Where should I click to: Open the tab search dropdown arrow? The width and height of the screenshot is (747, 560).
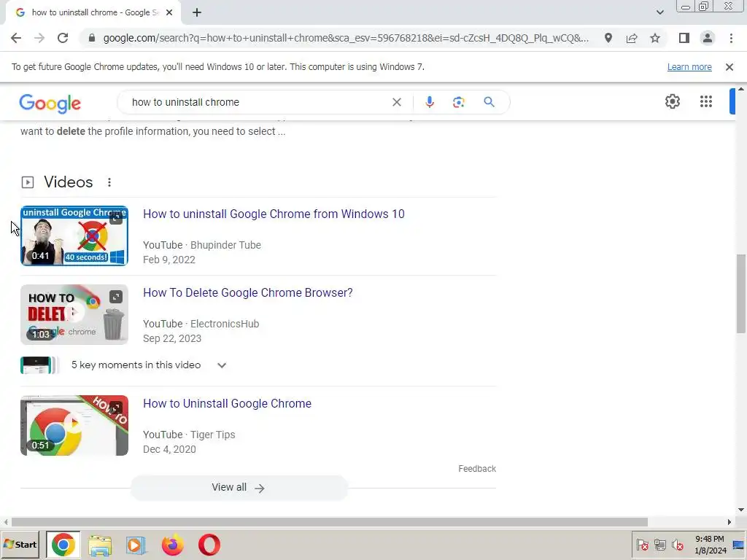[x=659, y=12]
